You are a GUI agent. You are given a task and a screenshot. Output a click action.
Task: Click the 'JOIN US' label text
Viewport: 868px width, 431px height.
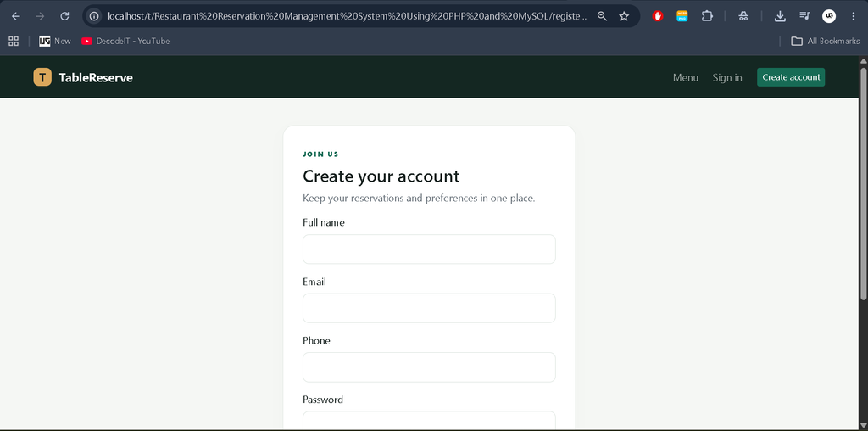[x=320, y=154]
